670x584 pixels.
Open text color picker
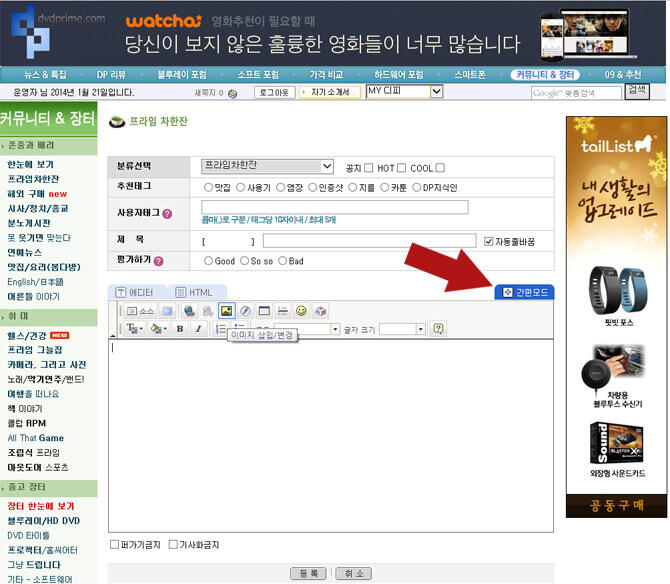[x=134, y=329]
